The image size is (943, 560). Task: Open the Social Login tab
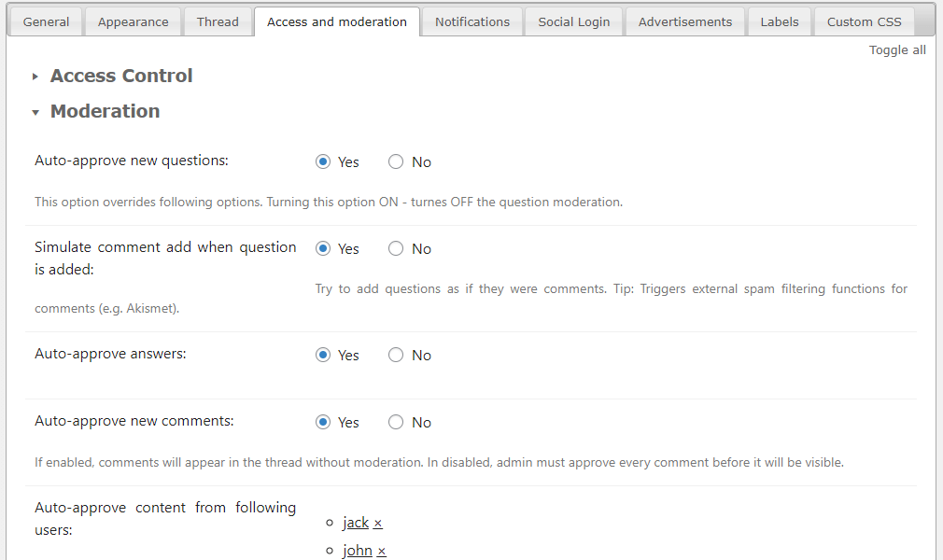tap(573, 21)
